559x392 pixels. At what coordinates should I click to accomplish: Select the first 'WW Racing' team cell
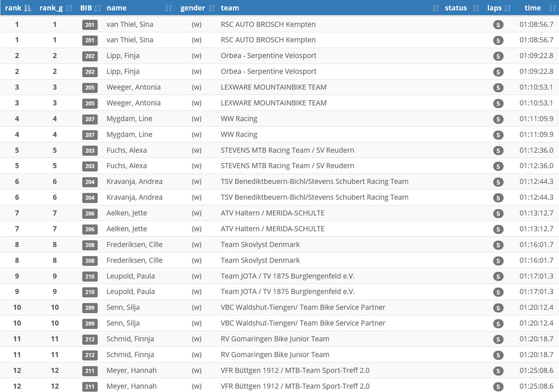tap(239, 119)
